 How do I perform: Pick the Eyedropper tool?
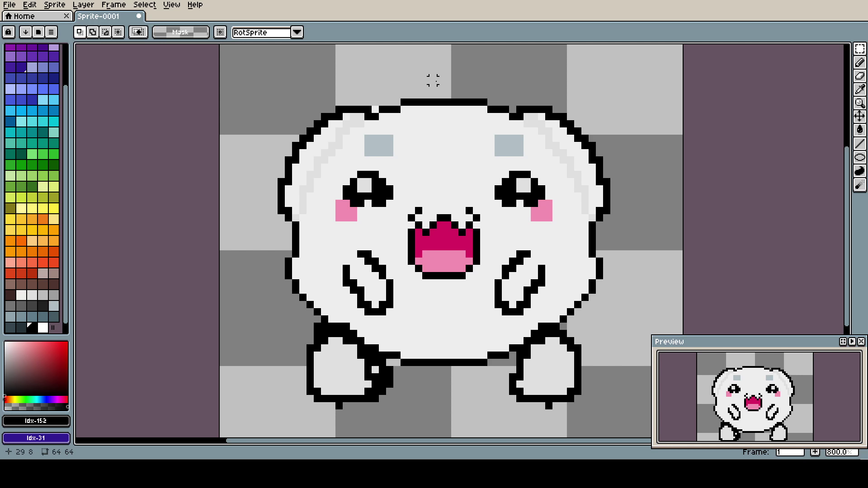pyautogui.click(x=859, y=89)
